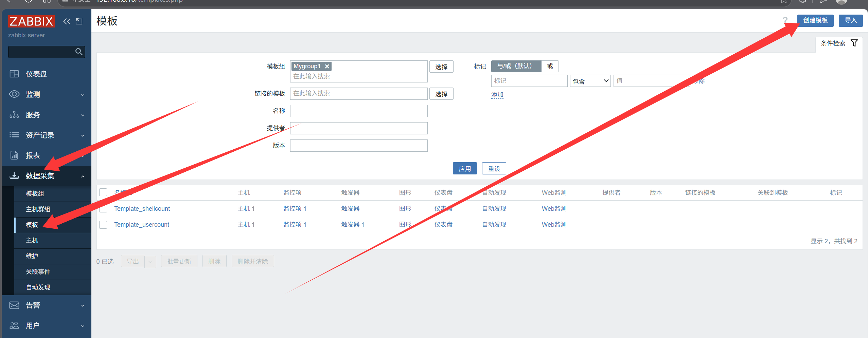Screen dimensions: 868x338
Task: Collapse the sidebar with double-chevron icon
Action: tap(67, 21)
